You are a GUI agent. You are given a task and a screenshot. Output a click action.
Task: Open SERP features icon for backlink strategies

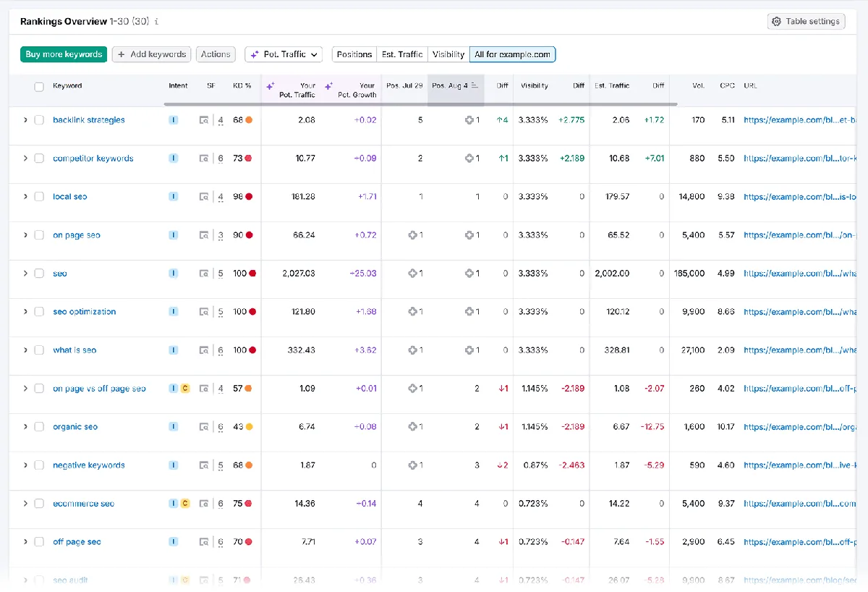tap(204, 120)
